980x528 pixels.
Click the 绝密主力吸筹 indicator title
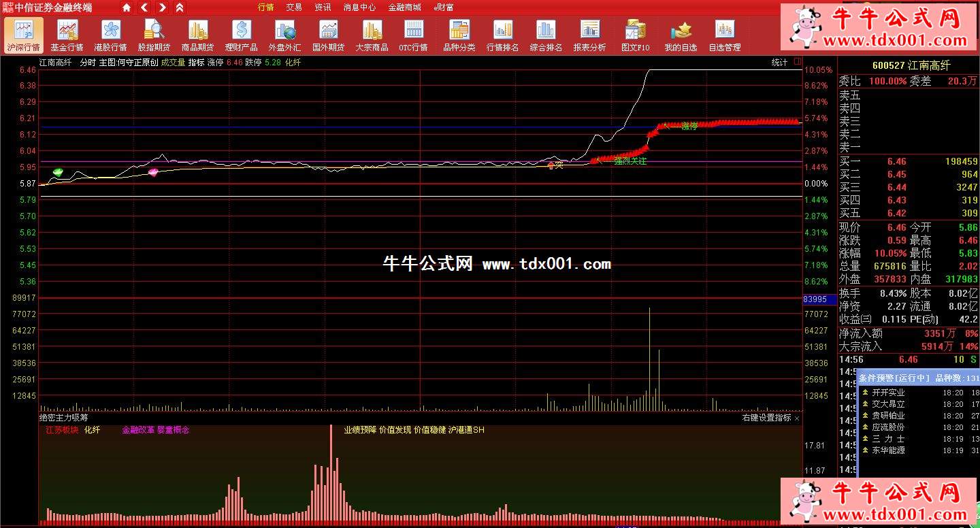tap(64, 418)
